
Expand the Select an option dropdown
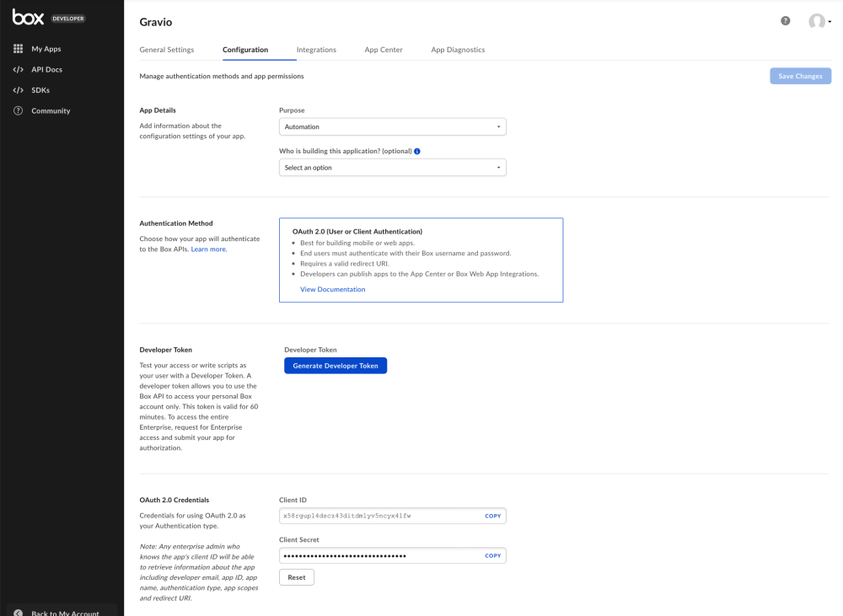(392, 167)
